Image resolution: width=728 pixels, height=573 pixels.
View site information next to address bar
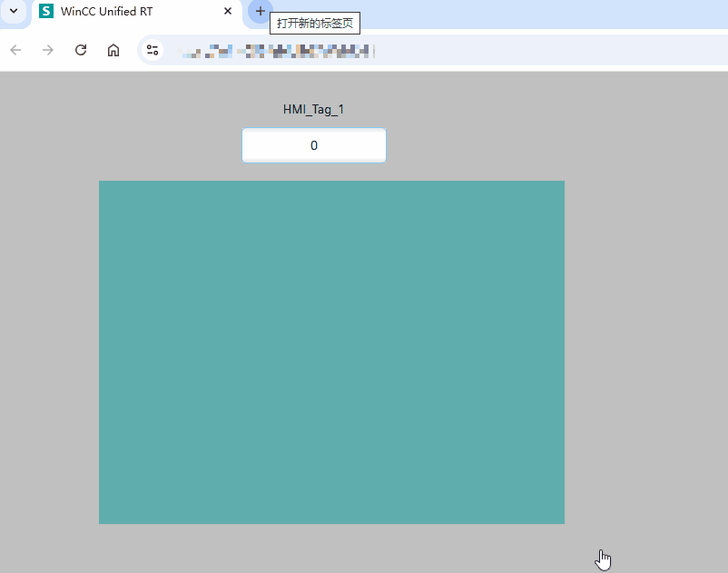tap(152, 50)
